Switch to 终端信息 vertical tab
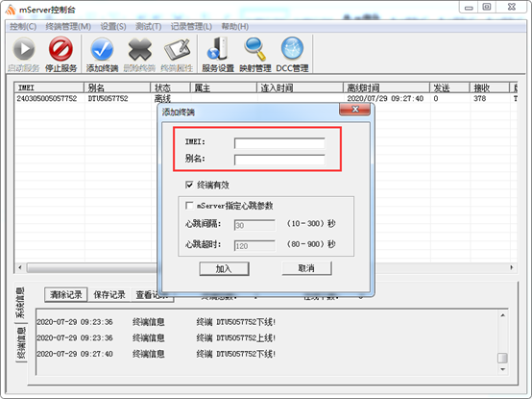 pyautogui.click(x=21, y=343)
